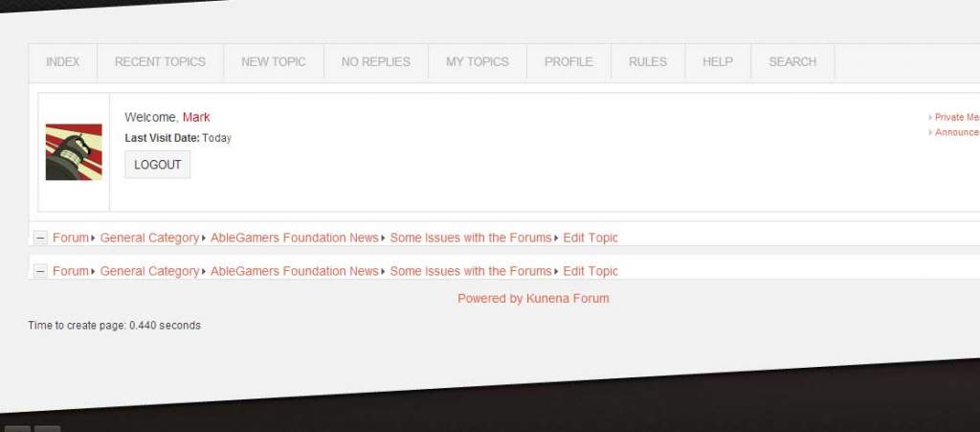Click General Category in the lower breadcrumb
This screenshot has height=432, width=980.
(149, 271)
